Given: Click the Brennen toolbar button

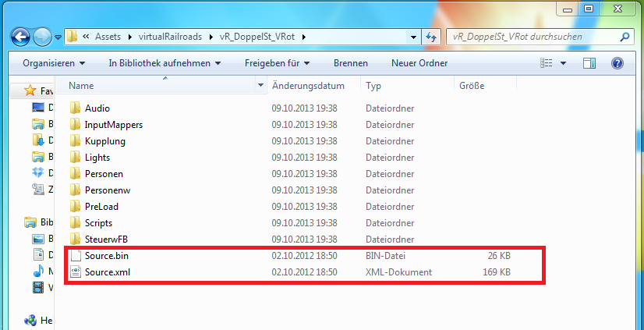Looking at the screenshot, I should click(351, 63).
